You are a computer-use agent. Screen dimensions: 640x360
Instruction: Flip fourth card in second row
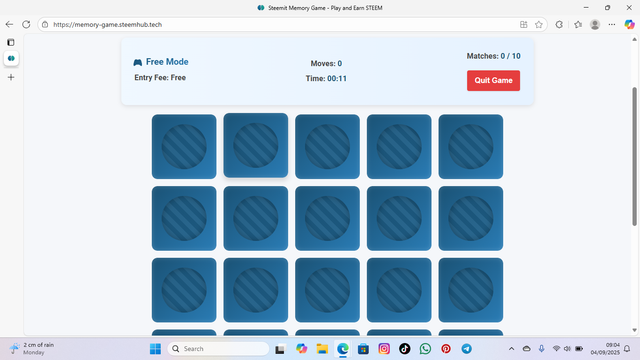[x=399, y=218]
